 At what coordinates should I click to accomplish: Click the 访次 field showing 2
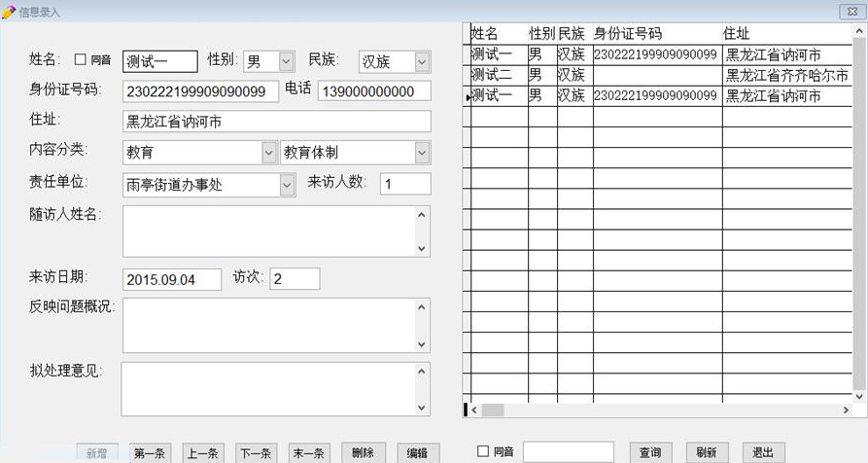coord(295,278)
